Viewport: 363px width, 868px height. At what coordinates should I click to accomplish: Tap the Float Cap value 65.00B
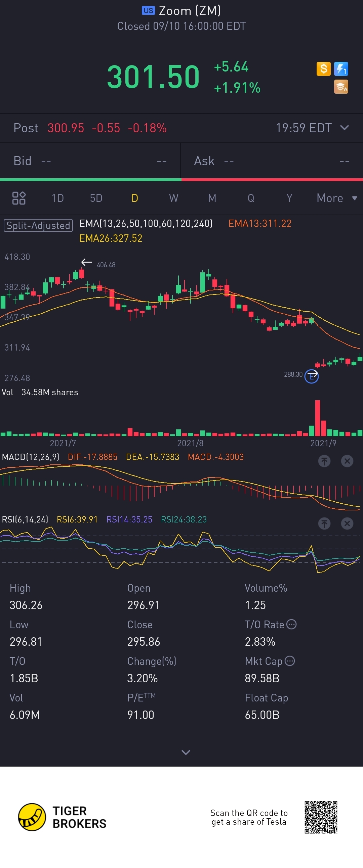[262, 715]
